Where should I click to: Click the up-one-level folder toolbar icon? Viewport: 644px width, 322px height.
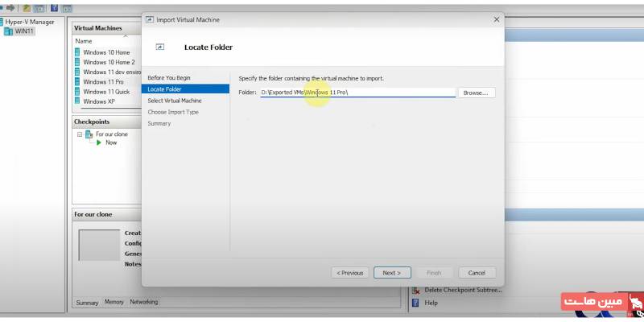point(27,8)
